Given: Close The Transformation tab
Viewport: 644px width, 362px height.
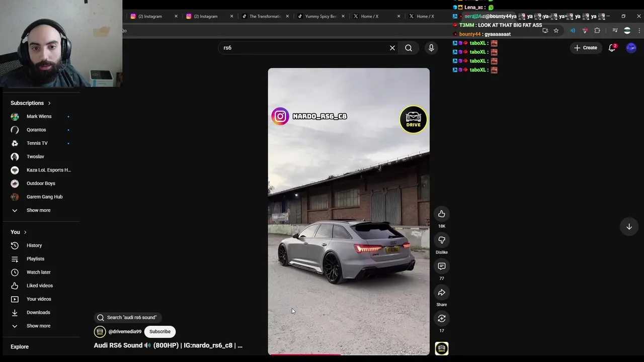Looking at the screenshot, I should [287, 16].
